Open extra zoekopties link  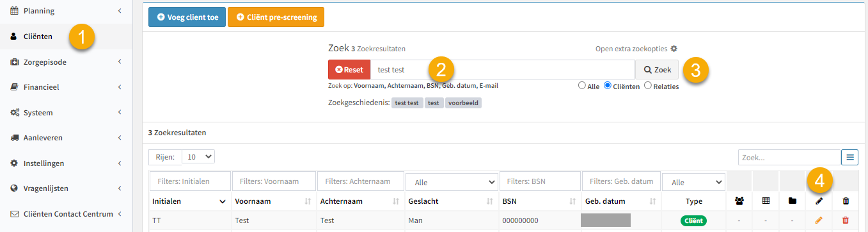pos(631,49)
